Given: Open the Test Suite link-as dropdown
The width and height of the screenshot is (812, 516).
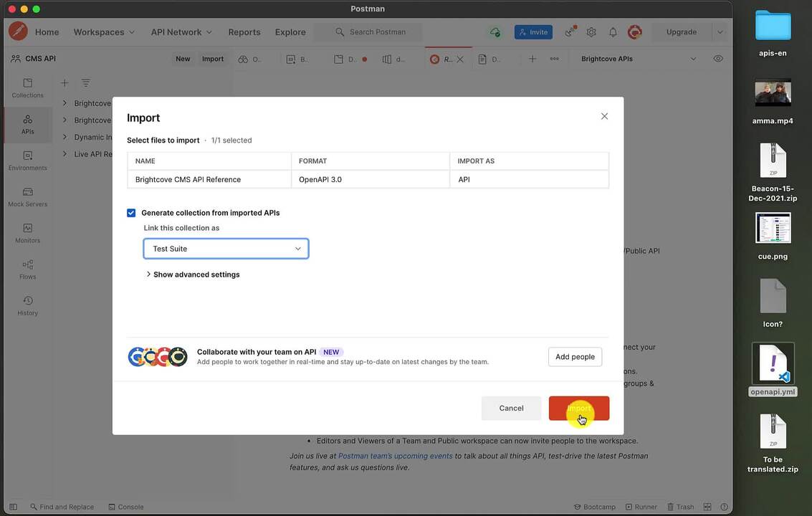Looking at the screenshot, I should tap(226, 249).
